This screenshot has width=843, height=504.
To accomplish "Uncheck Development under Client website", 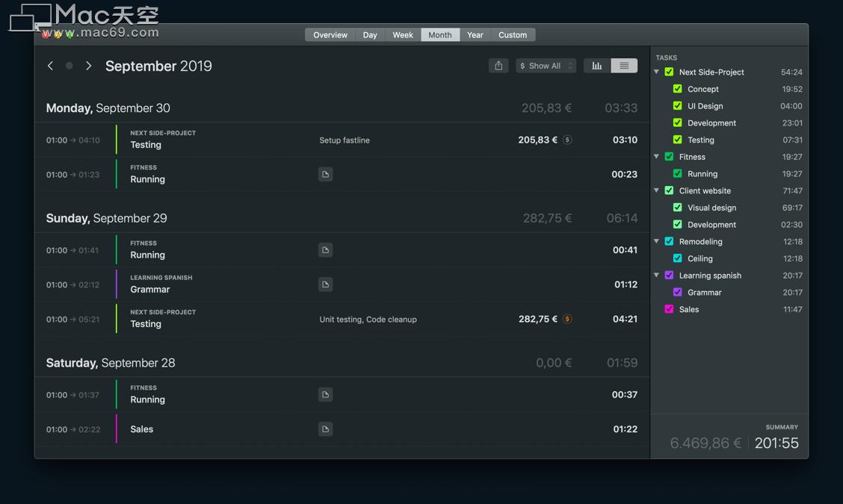I will click(x=677, y=225).
